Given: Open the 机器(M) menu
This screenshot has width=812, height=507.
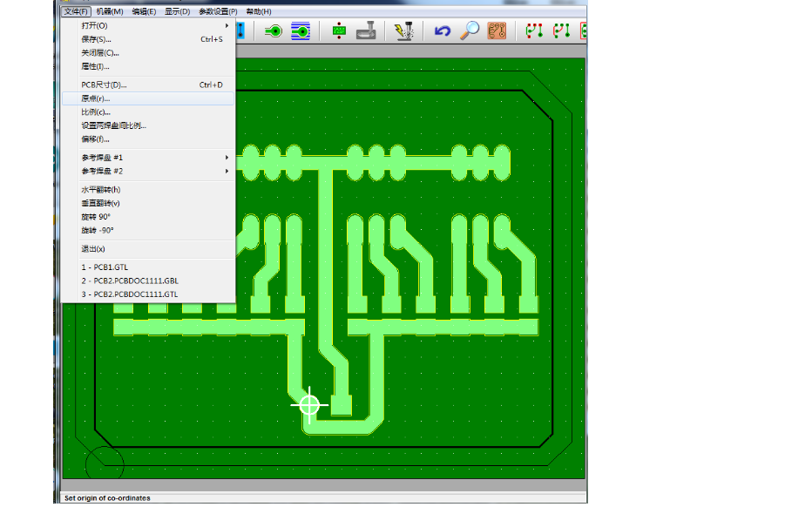Looking at the screenshot, I should coord(110,11).
